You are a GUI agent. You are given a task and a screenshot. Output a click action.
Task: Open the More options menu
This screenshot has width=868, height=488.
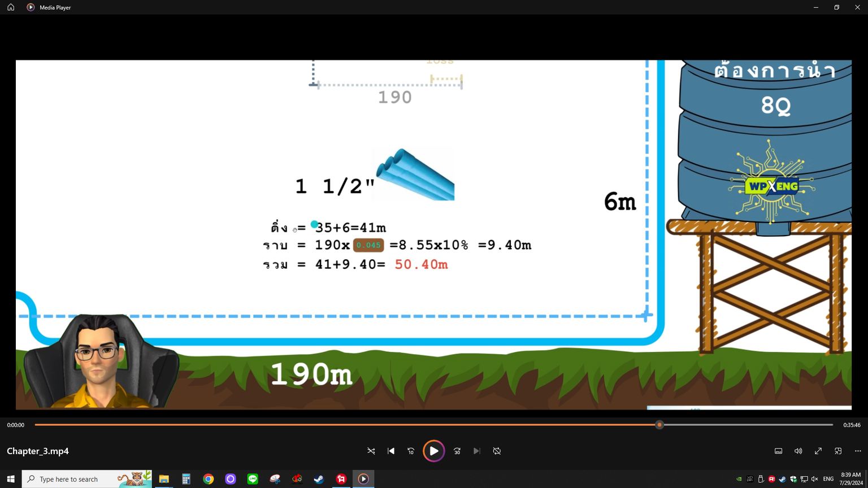pos(858,451)
